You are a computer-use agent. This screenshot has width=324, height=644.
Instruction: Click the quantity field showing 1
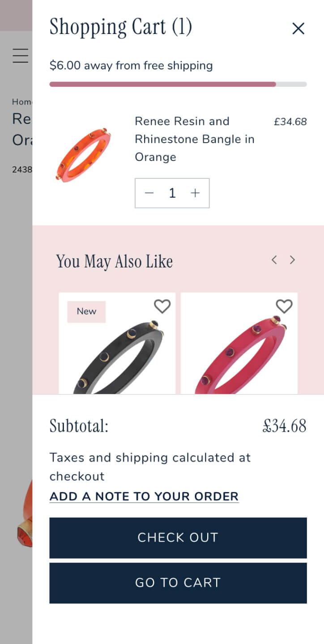pos(172,193)
